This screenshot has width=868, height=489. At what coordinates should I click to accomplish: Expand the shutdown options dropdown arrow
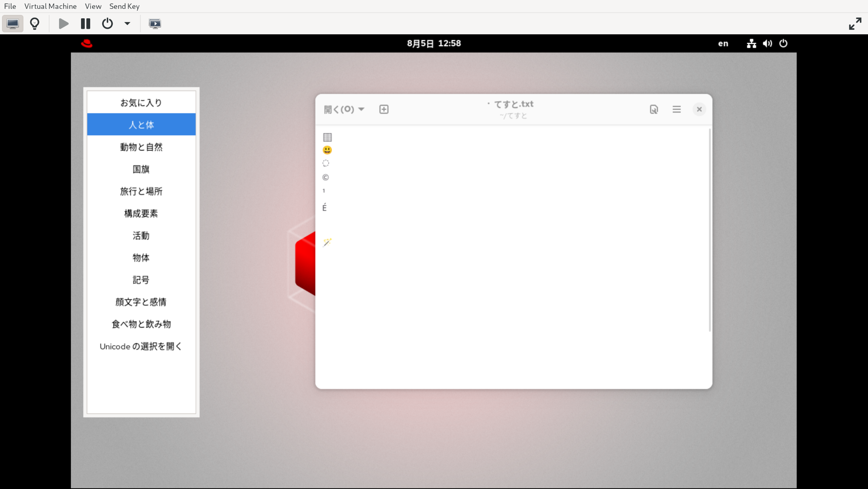[127, 24]
